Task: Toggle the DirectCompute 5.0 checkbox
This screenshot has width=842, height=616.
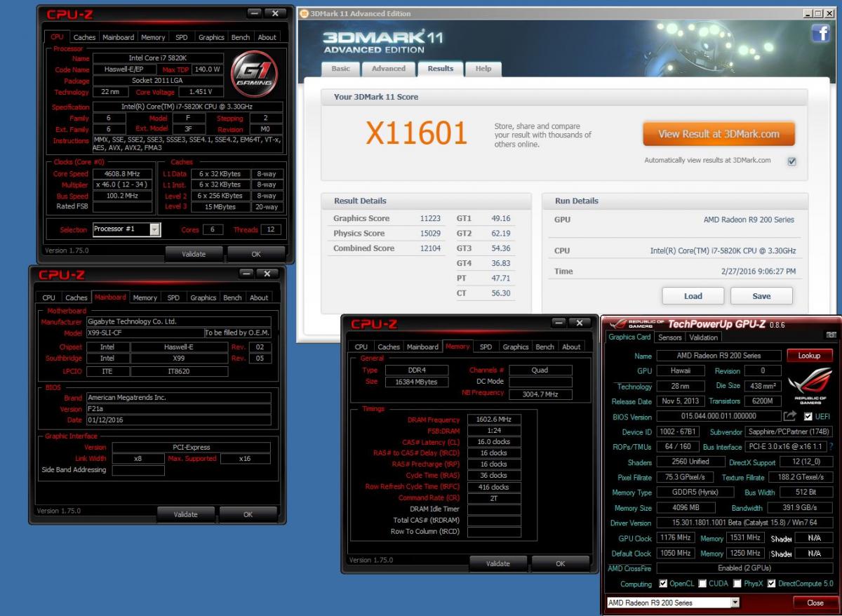Action: (x=772, y=584)
